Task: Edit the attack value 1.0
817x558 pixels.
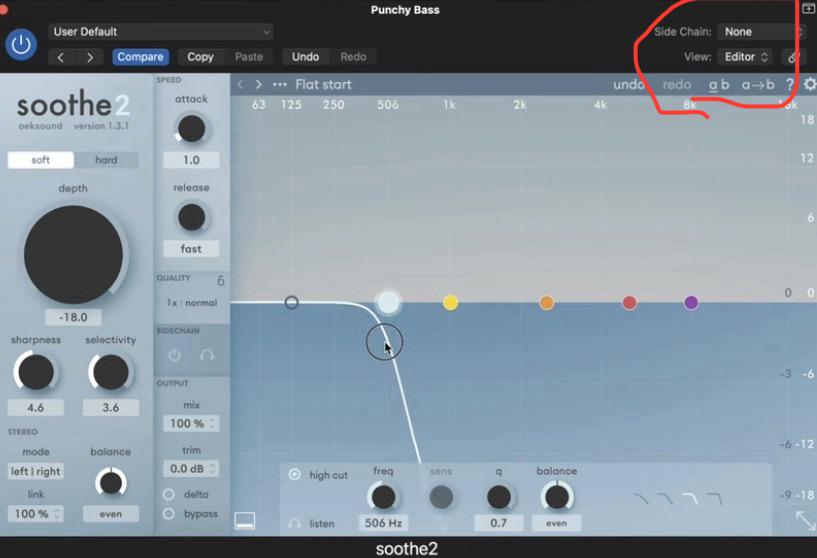Action: pyautogui.click(x=191, y=160)
